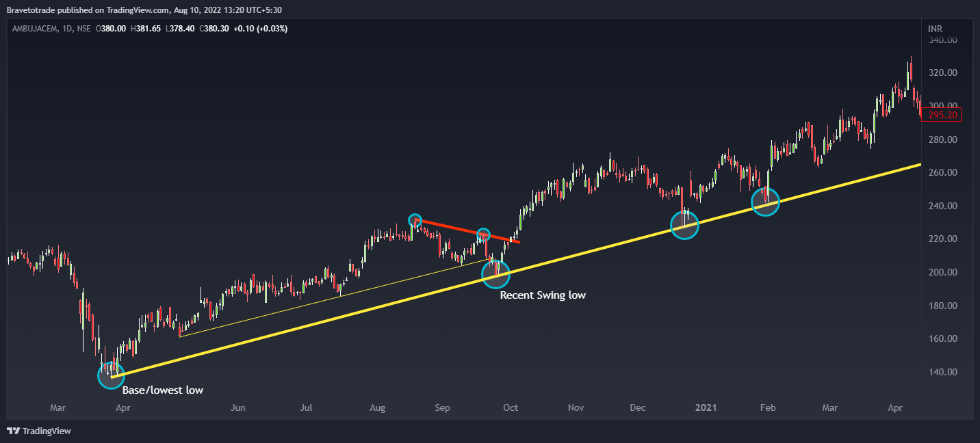The height and width of the screenshot is (443, 980).
Task: Click the Dec label on time axis
Action: (638, 408)
